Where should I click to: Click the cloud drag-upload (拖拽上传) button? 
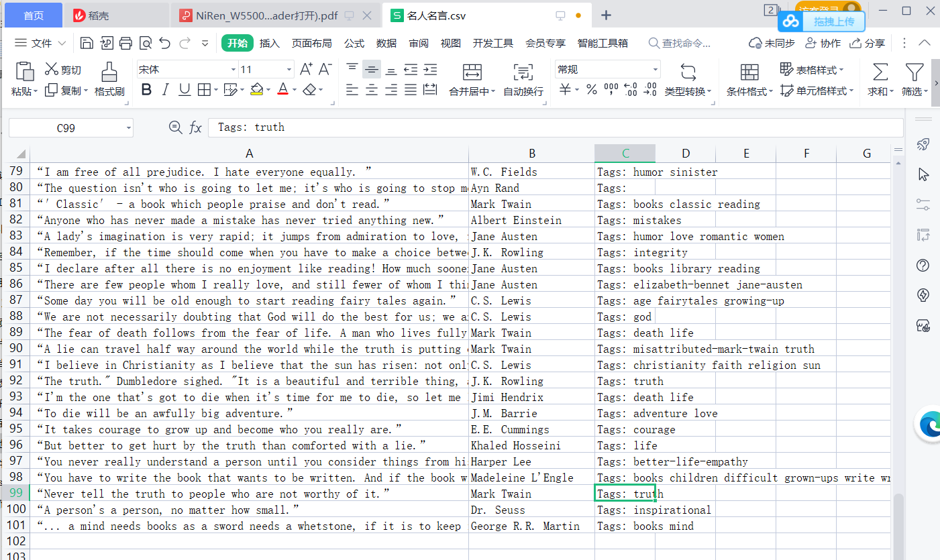pyautogui.click(x=822, y=21)
